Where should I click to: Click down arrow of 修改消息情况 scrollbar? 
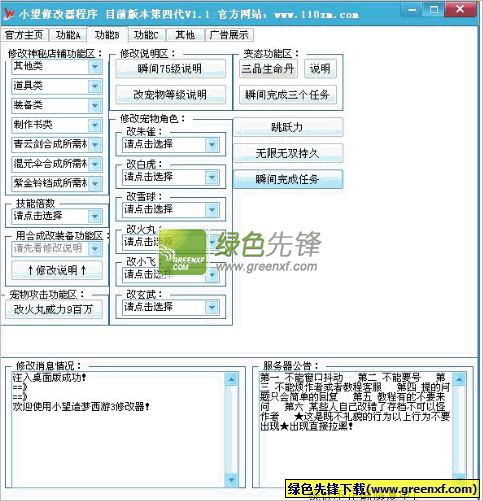(231, 480)
